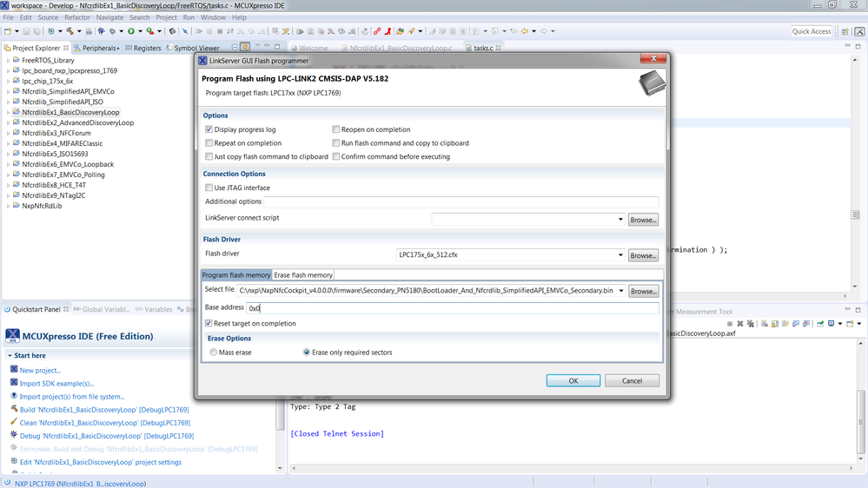This screenshot has width=868, height=488.
Task: Click console Scroll Lock padlock icon
Action: point(775,324)
